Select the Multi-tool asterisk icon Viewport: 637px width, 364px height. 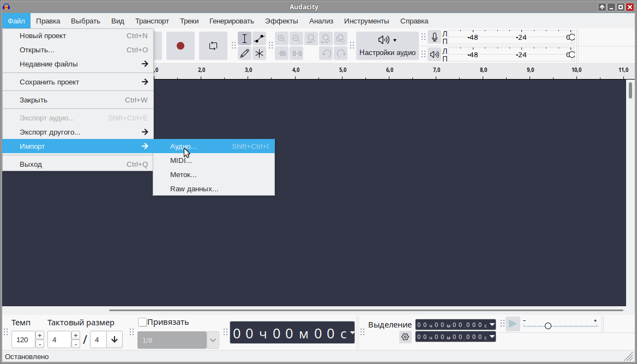pyautogui.click(x=259, y=53)
